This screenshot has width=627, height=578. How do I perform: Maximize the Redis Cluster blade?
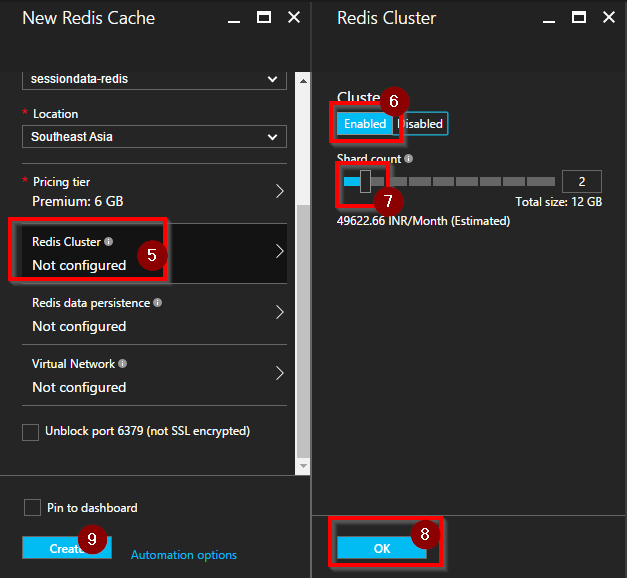(x=579, y=17)
